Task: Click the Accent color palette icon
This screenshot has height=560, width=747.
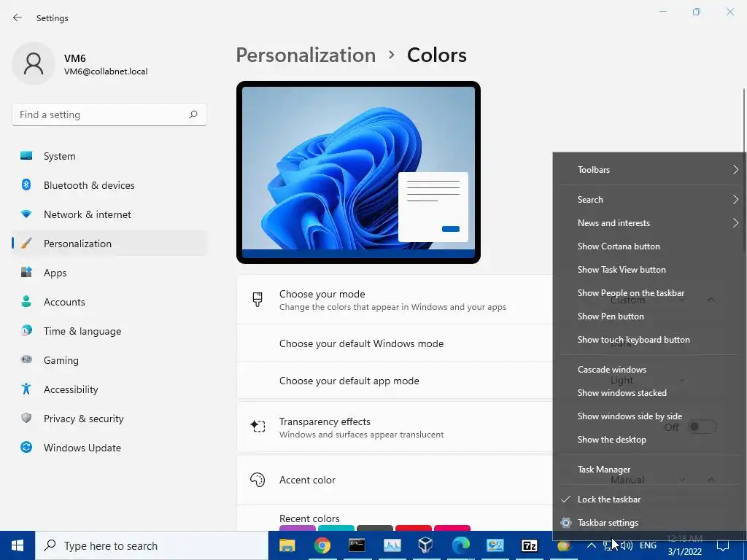Action: pyautogui.click(x=258, y=480)
